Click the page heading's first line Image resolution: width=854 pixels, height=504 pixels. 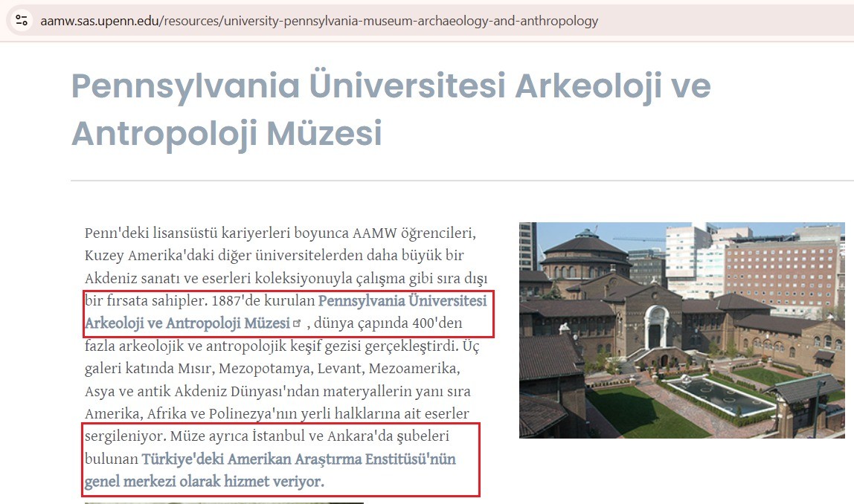tap(391, 86)
